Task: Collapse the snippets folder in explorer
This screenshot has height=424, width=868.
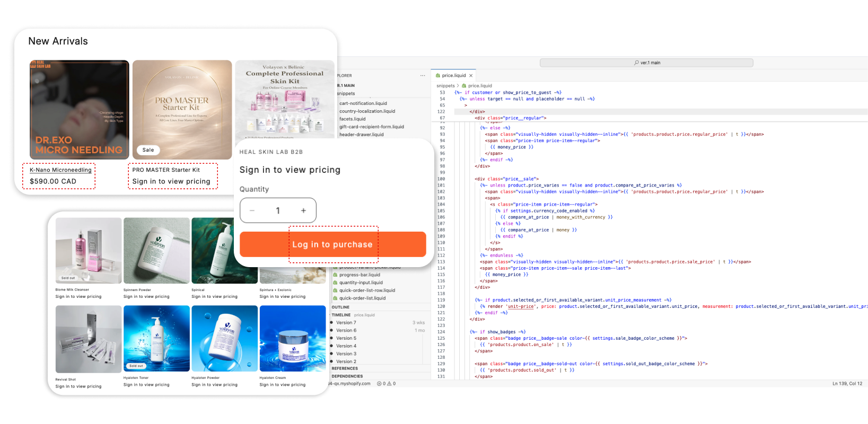Action: click(x=346, y=94)
